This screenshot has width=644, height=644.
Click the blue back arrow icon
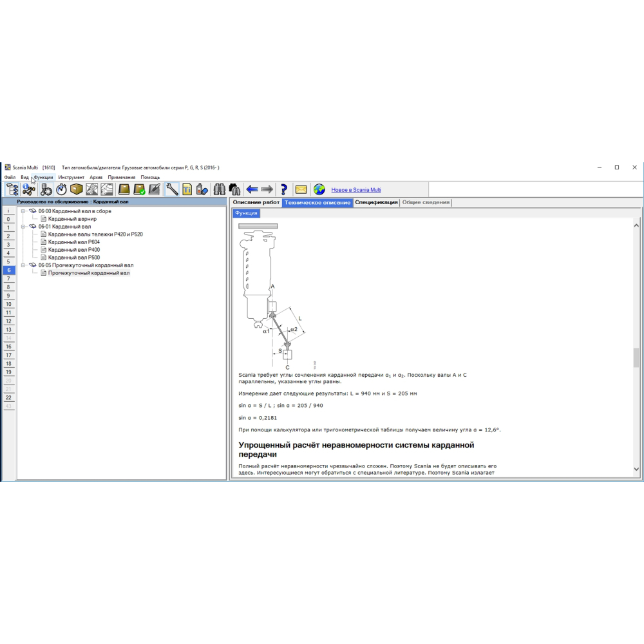pos(252,189)
